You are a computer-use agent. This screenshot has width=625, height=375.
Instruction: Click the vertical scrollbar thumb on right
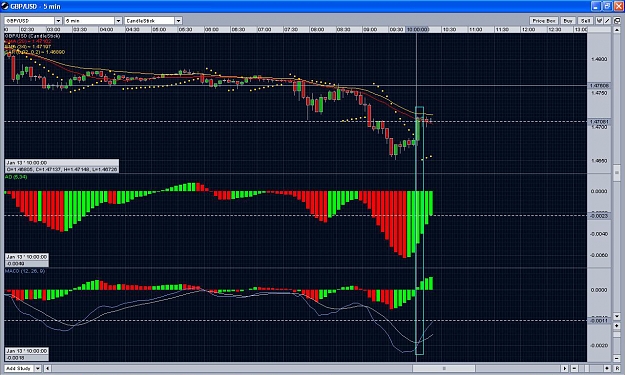[617, 173]
